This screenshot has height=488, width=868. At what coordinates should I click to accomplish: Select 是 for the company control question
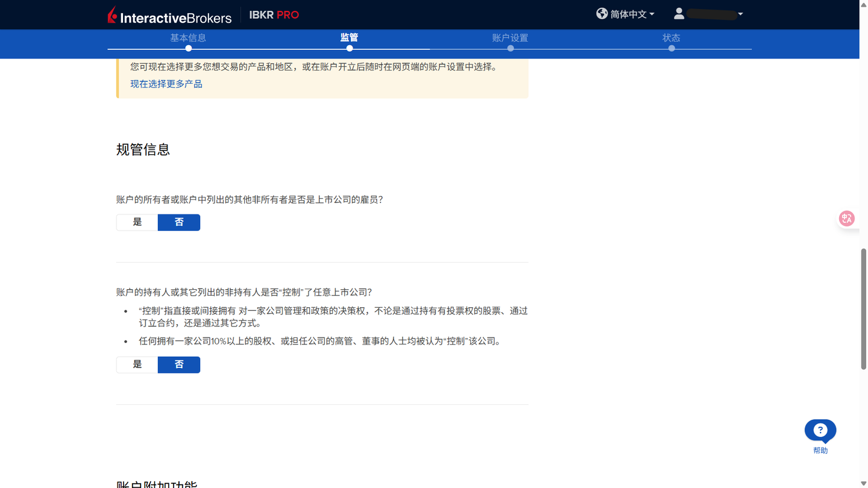137,364
